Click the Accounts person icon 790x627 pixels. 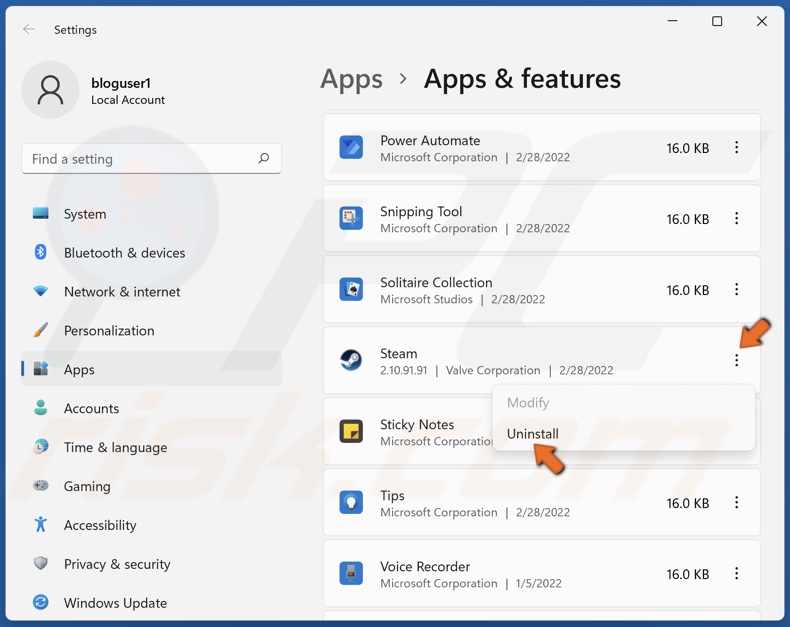click(40, 408)
